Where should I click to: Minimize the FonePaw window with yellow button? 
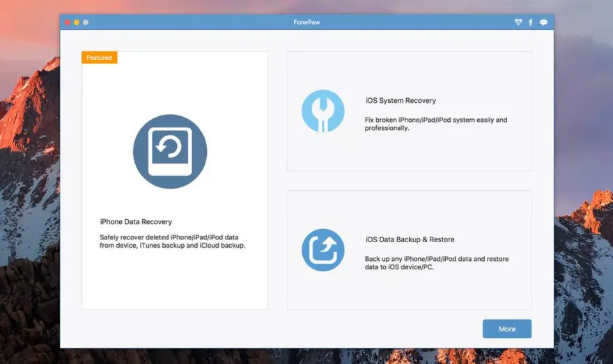coord(77,22)
